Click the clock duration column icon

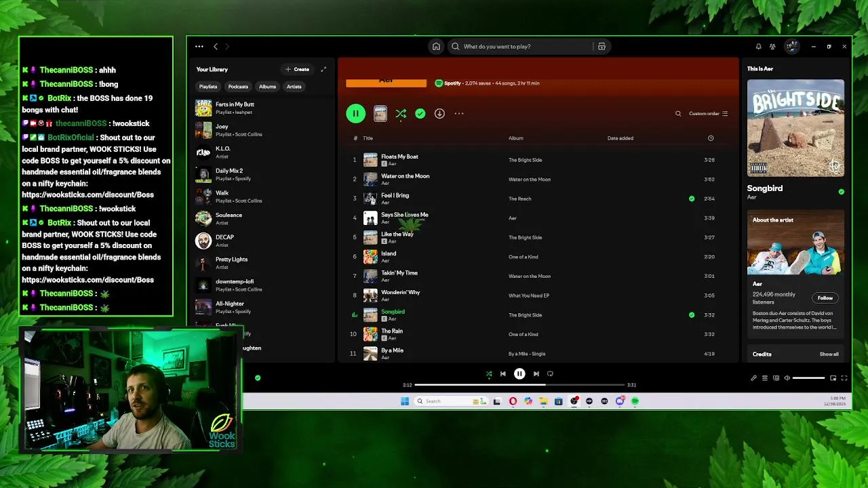point(711,138)
